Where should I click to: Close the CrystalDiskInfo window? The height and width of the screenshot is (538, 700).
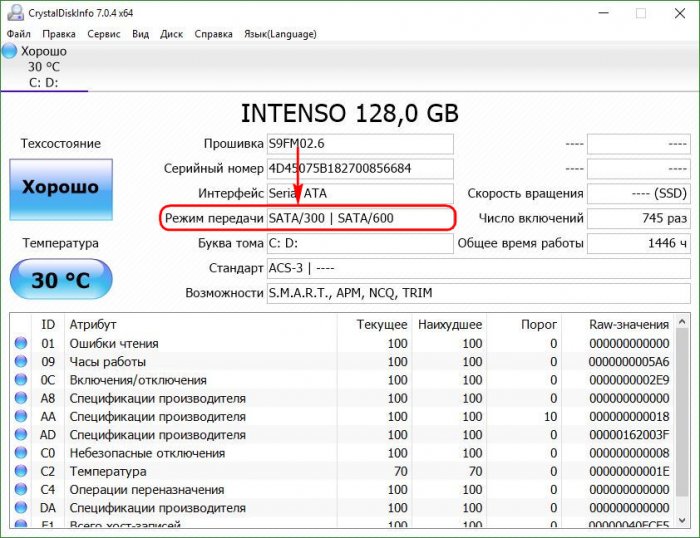tap(679, 13)
